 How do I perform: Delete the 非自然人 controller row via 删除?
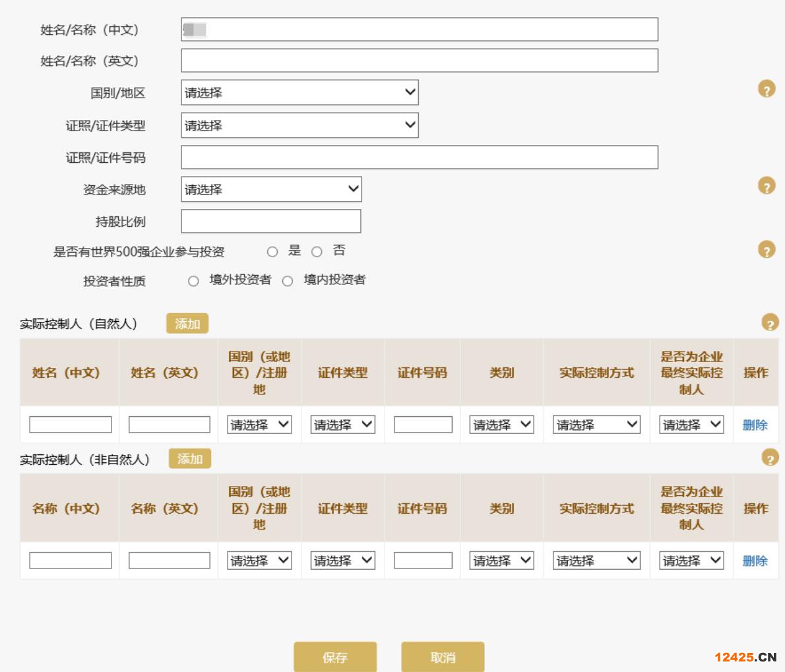pyautogui.click(x=755, y=561)
